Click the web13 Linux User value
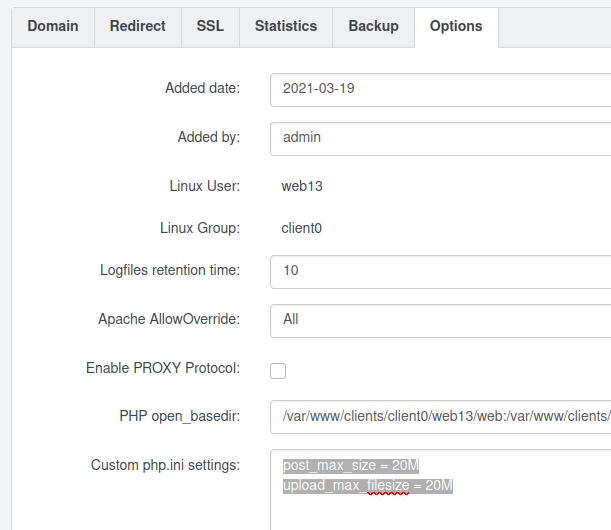 click(302, 186)
